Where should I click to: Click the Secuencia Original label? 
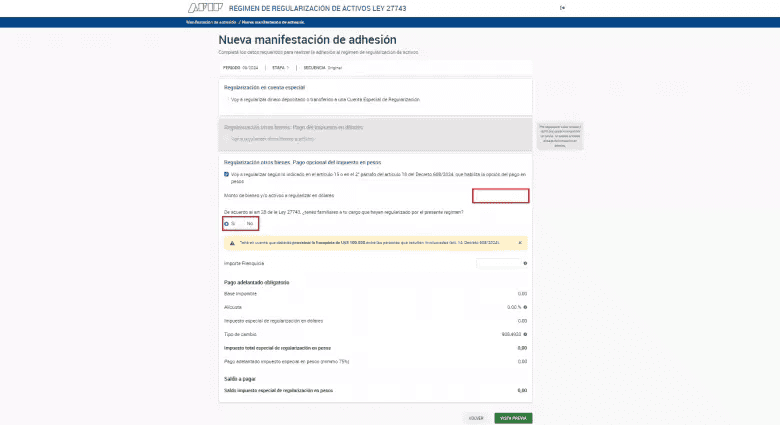tap(300, 68)
